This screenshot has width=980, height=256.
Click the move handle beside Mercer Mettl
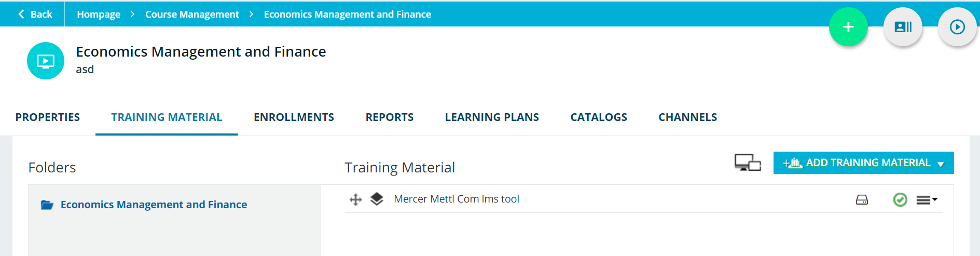(355, 199)
